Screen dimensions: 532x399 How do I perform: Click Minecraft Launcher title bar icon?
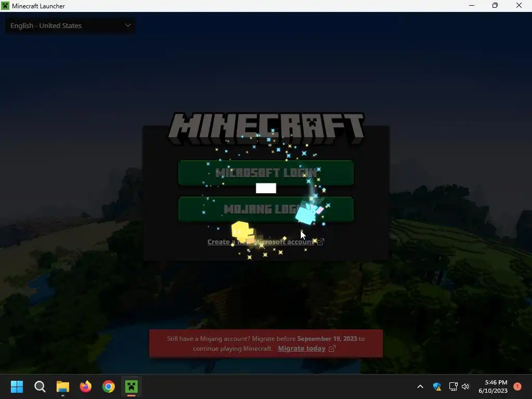5,6
